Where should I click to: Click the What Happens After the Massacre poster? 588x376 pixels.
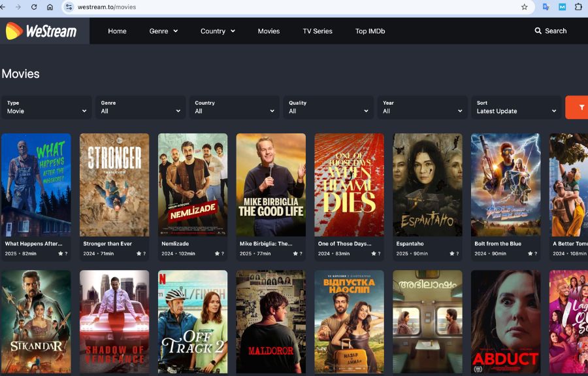36,184
